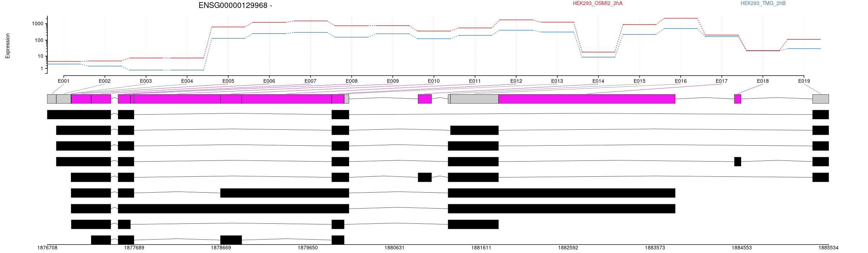Image resolution: width=868 pixels, height=253 pixels.
Task: Click the Expression axis label
Action: click(8, 46)
